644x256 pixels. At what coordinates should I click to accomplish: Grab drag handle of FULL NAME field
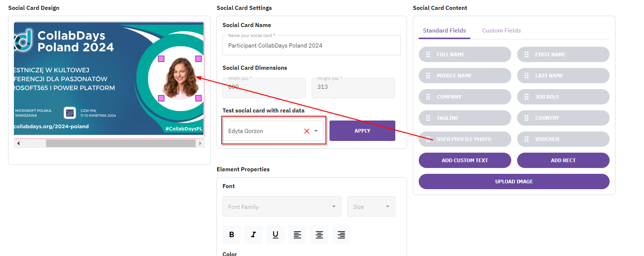[428, 54]
